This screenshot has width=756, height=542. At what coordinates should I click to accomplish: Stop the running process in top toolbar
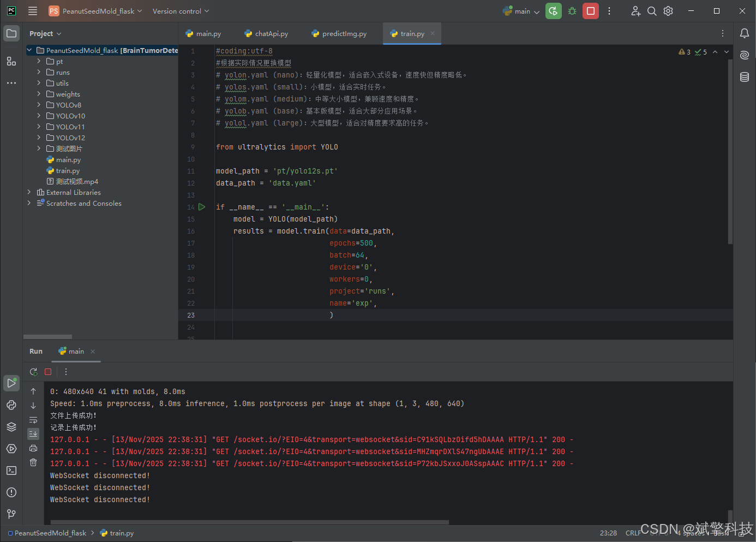[590, 11]
